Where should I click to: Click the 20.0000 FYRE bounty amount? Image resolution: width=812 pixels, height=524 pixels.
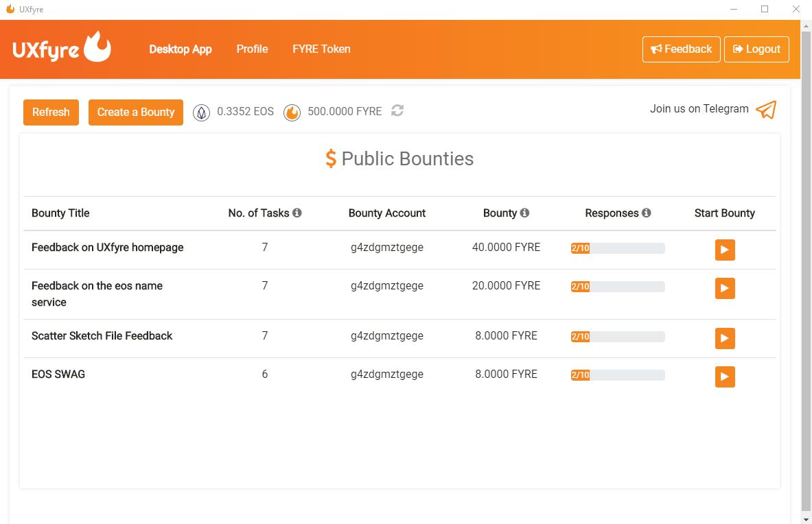(x=506, y=285)
